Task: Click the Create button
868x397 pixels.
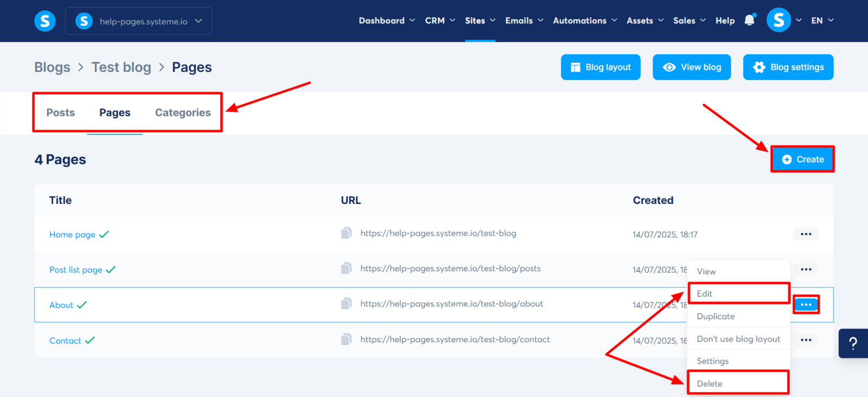Action: [x=802, y=159]
